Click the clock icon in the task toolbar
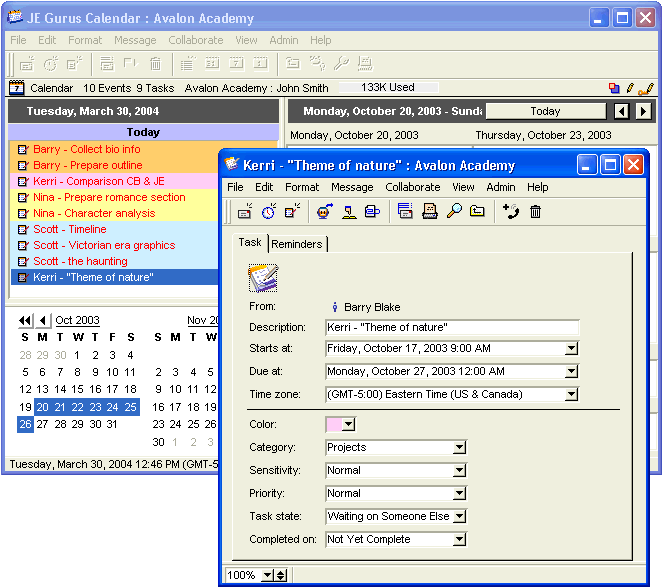Screen dimensions: 663x588 click(x=269, y=211)
